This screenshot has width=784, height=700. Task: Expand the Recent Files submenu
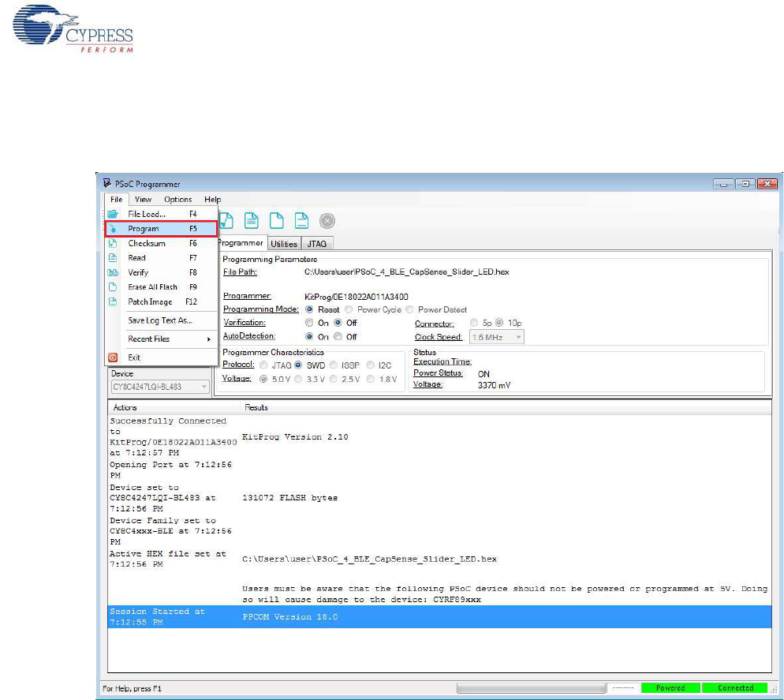click(161, 339)
